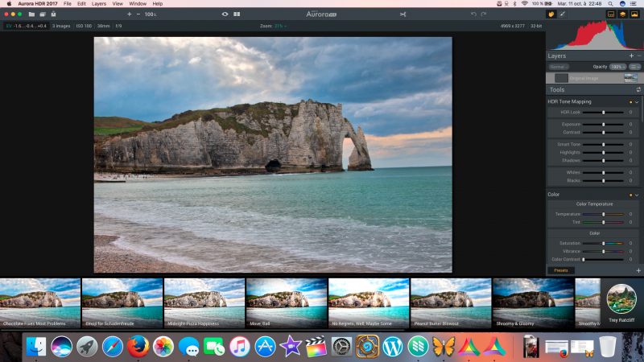Apply Emoji for Schadenfreude preset

[x=122, y=303]
